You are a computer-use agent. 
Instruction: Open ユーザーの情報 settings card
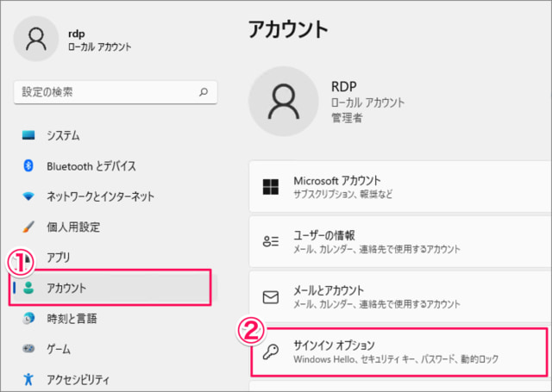pyautogui.click(x=399, y=241)
